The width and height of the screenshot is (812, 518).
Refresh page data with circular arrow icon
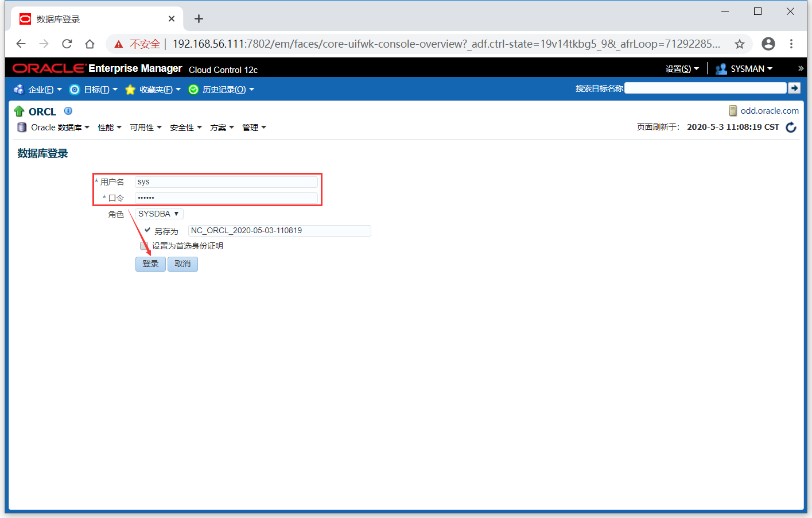click(791, 127)
